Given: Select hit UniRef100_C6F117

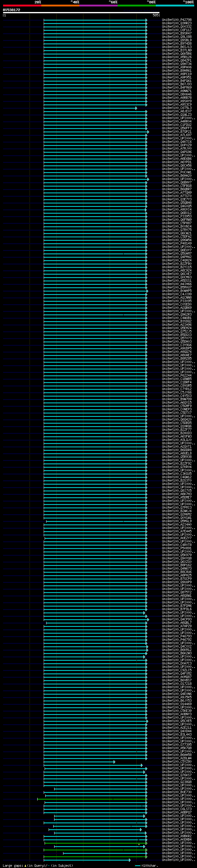Looking at the screenshot, I should [177, 30].
